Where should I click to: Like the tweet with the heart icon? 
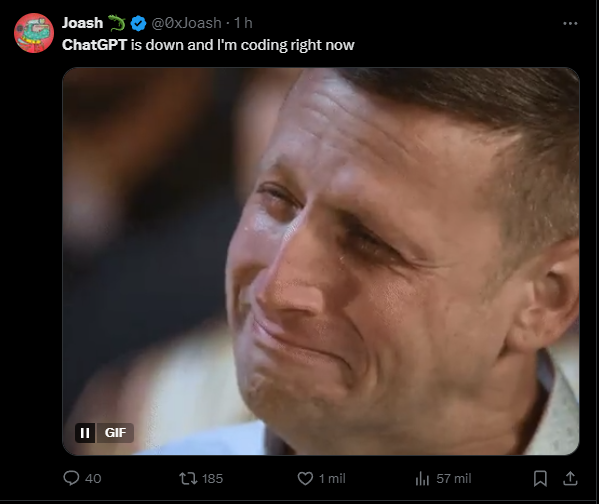(305, 478)
